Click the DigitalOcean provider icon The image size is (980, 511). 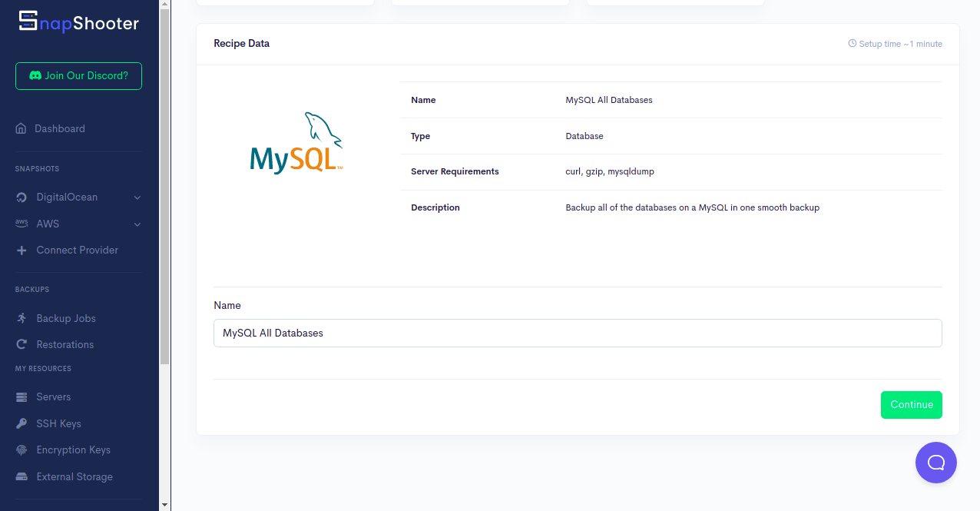click(22, 197)
